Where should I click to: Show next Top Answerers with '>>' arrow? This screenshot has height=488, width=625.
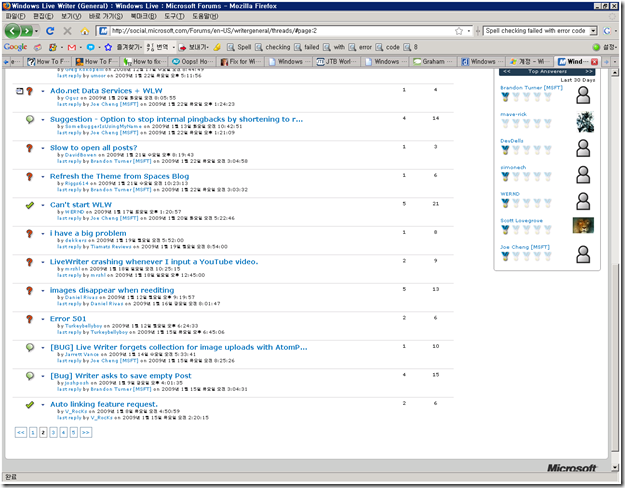click(x=589, y=71)
